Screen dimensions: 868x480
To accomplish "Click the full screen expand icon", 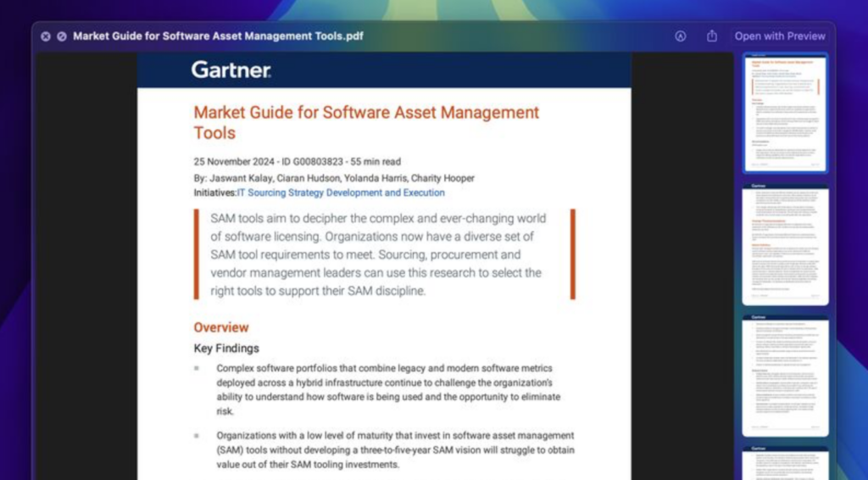I will tap(62, 36).
